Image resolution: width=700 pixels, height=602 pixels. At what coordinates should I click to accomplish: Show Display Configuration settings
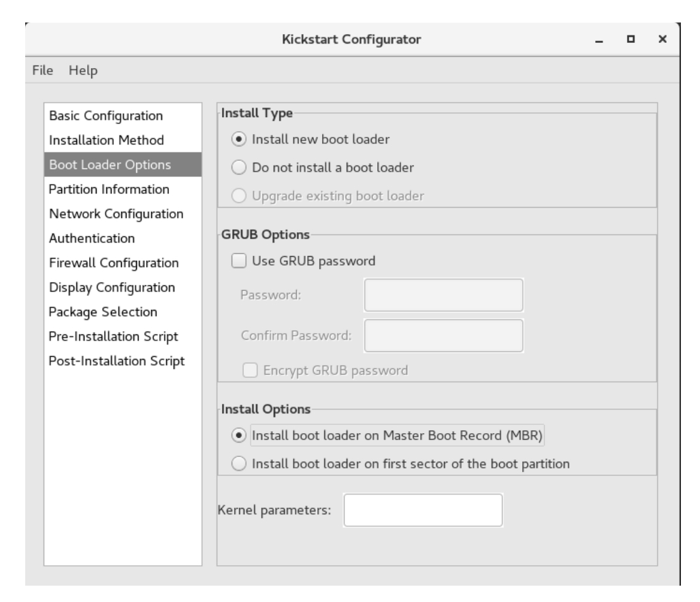112,287
